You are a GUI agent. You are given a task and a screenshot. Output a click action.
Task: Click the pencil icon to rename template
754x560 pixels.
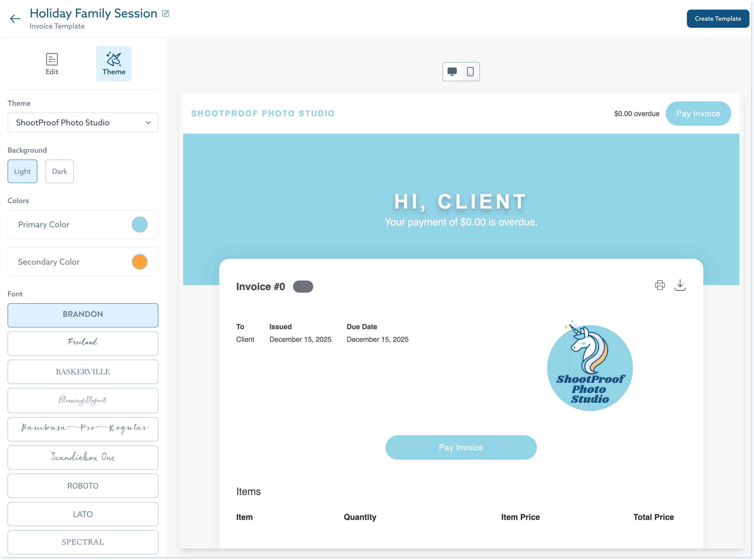(x=166, y=14)
